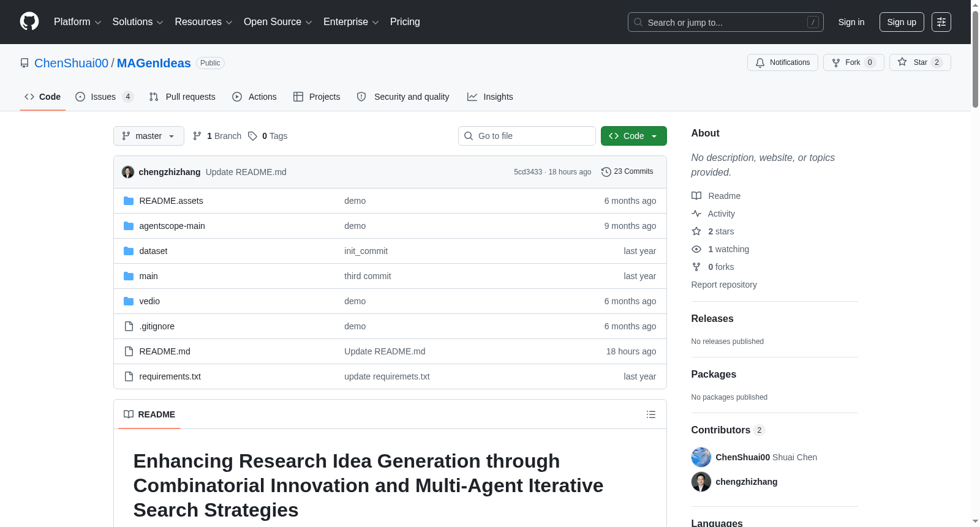980x527 pixels.
Task: Click the .gitignore file icon
Action: tap(129, 326)
